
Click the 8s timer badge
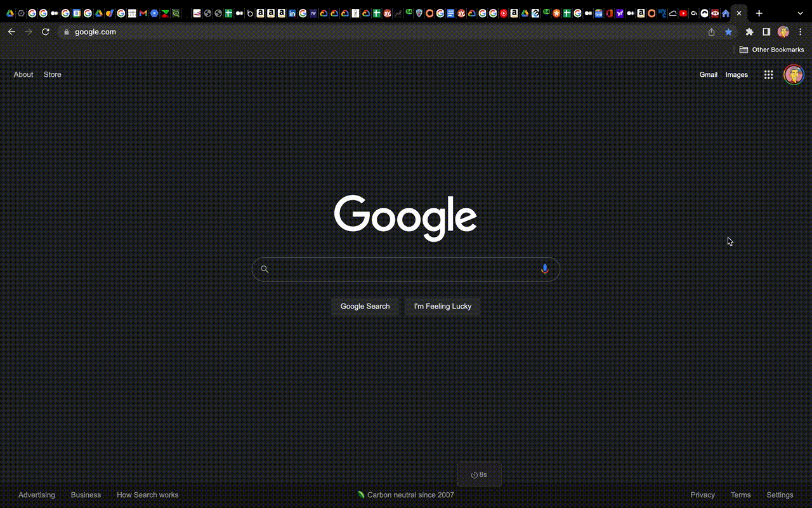(x=480, y=474)
